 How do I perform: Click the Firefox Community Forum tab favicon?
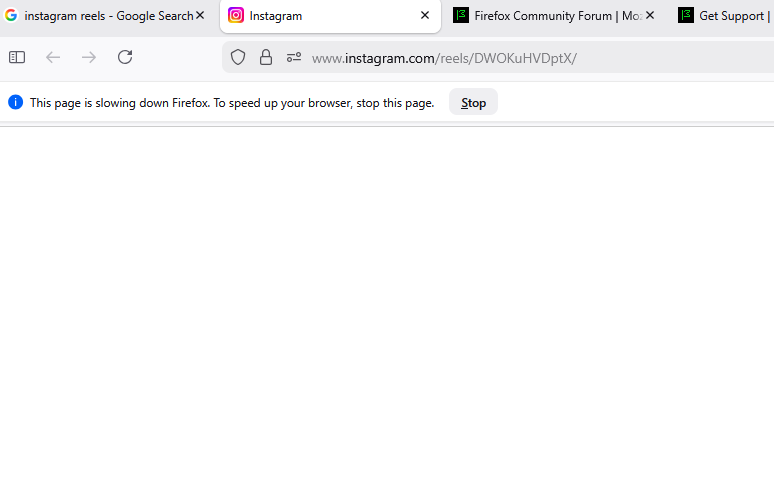[461, 15]
